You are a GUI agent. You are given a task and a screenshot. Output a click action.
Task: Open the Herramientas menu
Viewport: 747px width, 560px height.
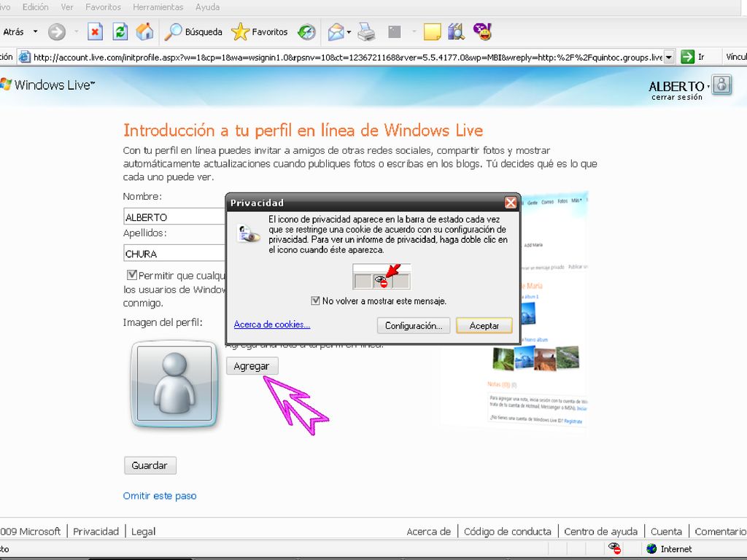click(158, 7)
